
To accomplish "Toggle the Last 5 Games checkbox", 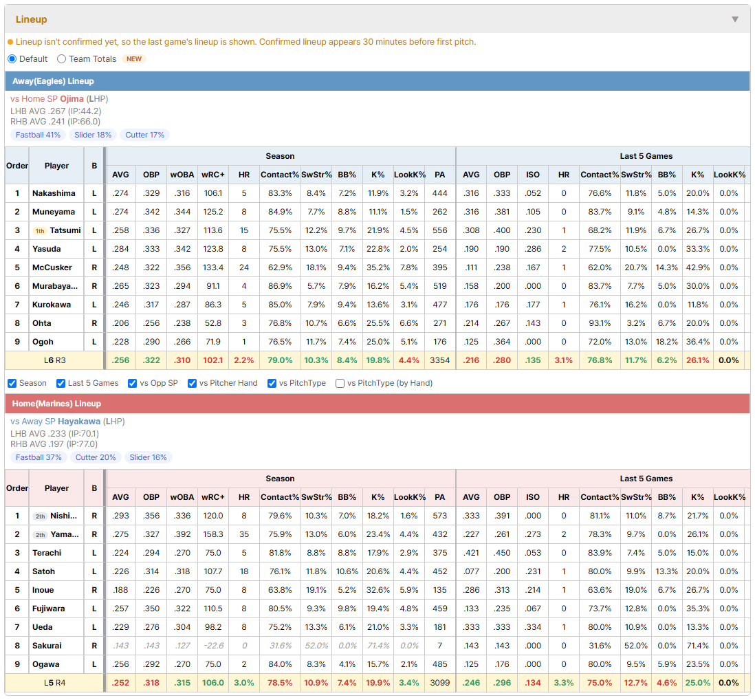I will [61, 383].
